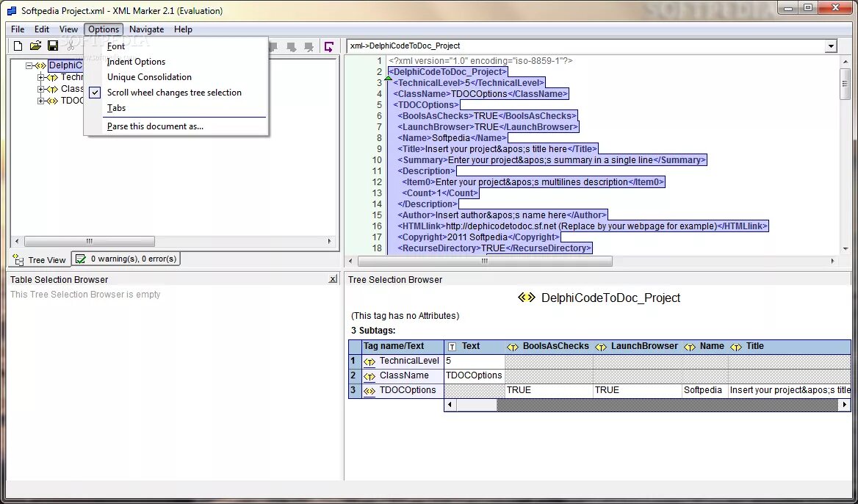Click the New document toolbar icon
The width and height of the screenshot is (858, 504).
tap(18, 46)
